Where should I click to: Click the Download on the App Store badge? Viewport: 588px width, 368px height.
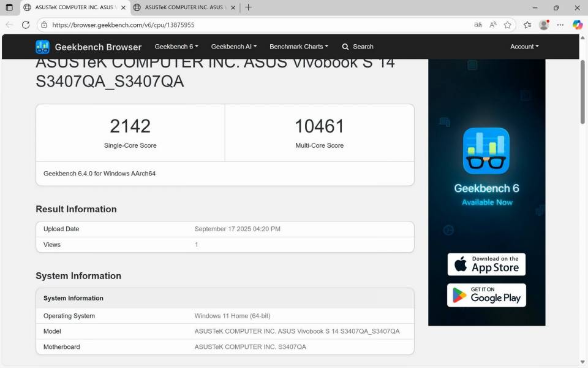coord(486,264)
